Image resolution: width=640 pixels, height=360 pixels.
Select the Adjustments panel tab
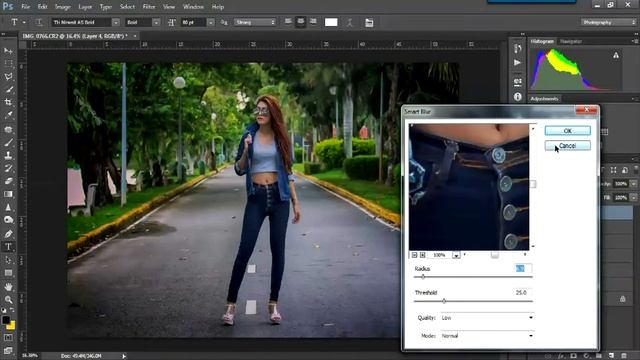pos(544,99)
